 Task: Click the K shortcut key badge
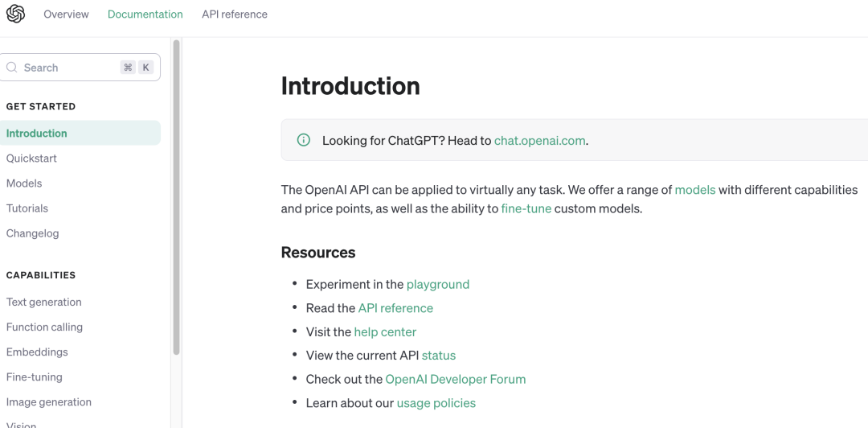[146, 68]
